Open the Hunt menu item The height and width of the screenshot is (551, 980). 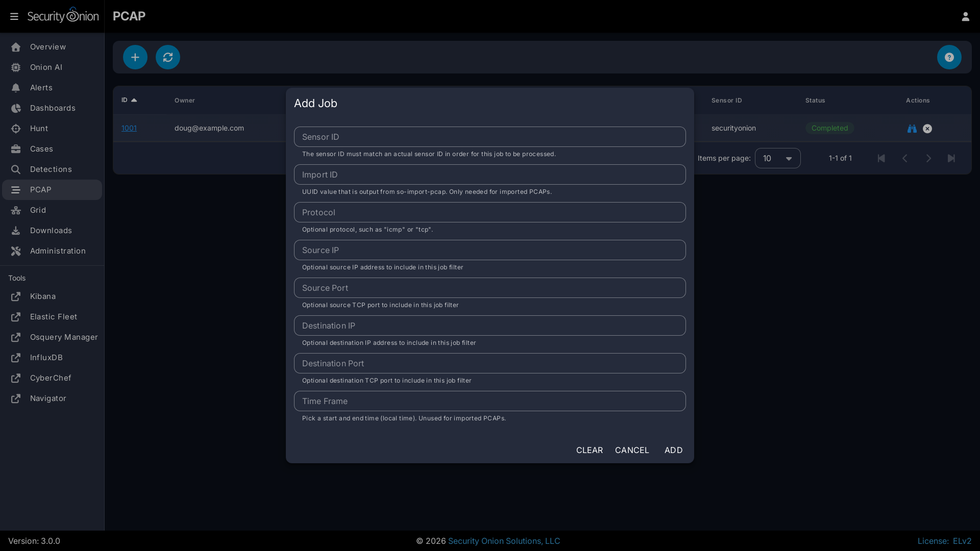pyautogui.click(x=39, y=129)
